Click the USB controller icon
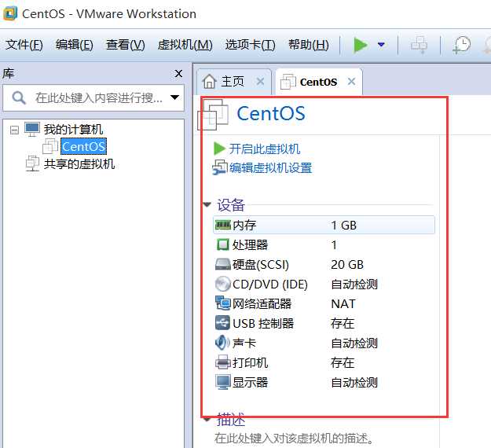 222,323
